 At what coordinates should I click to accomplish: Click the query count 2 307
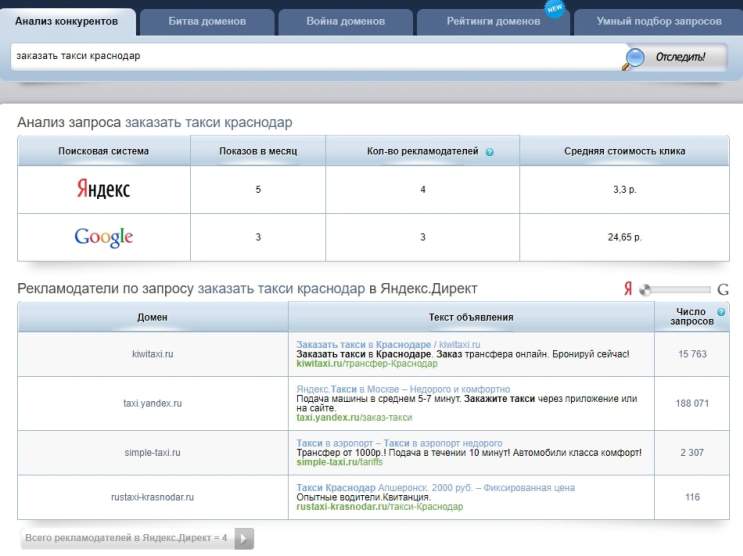click(x=692, y=453)
